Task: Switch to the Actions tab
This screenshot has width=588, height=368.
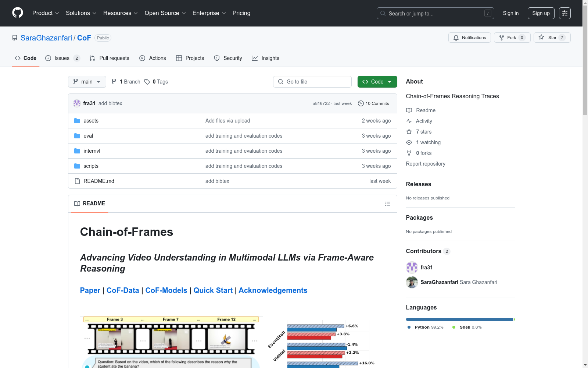Action: [x=153, y=58]
